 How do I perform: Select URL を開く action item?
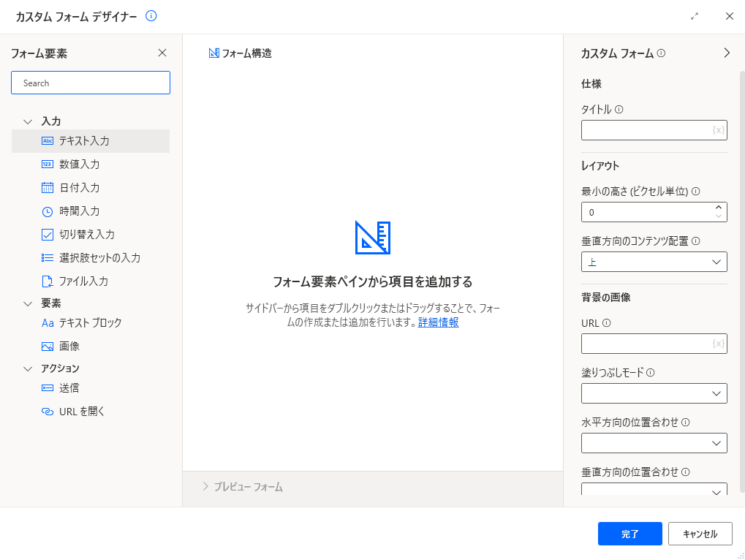tap(90, 412)
